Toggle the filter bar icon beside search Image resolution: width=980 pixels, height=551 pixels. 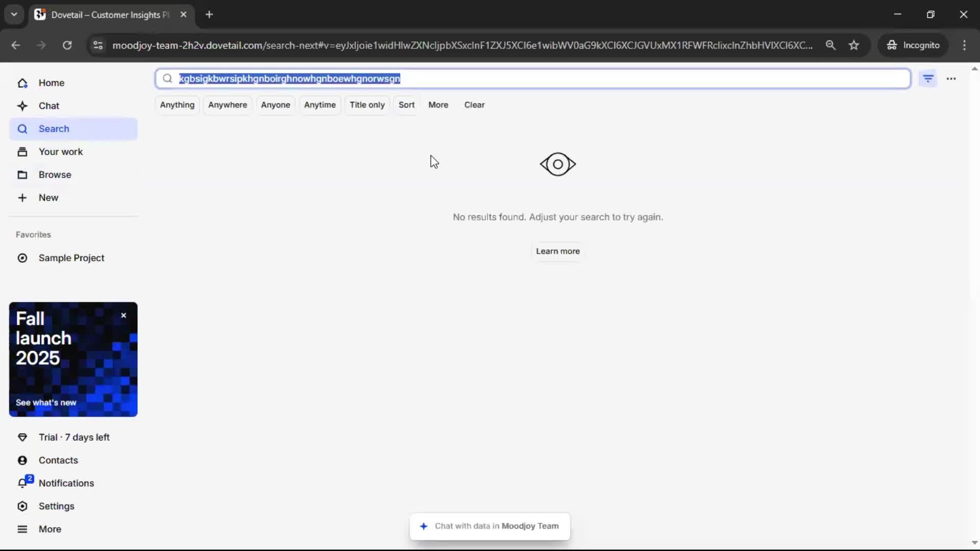coord(928,79)
